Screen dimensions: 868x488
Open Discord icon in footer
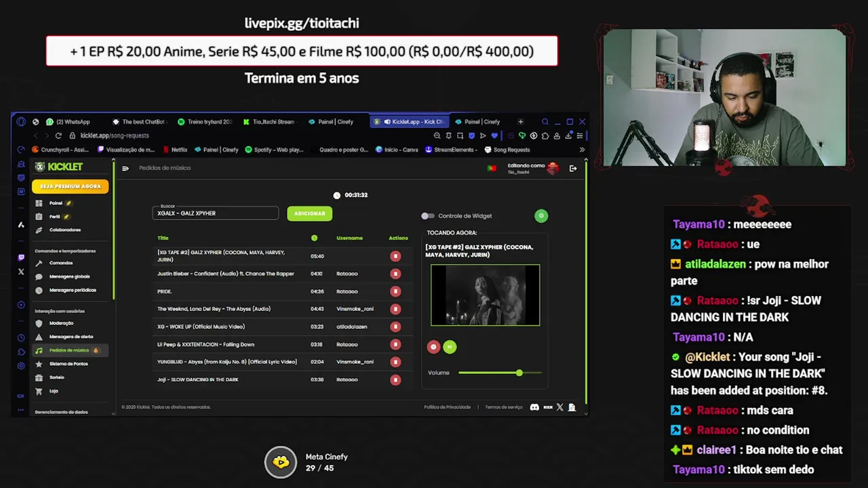point(534,407)
